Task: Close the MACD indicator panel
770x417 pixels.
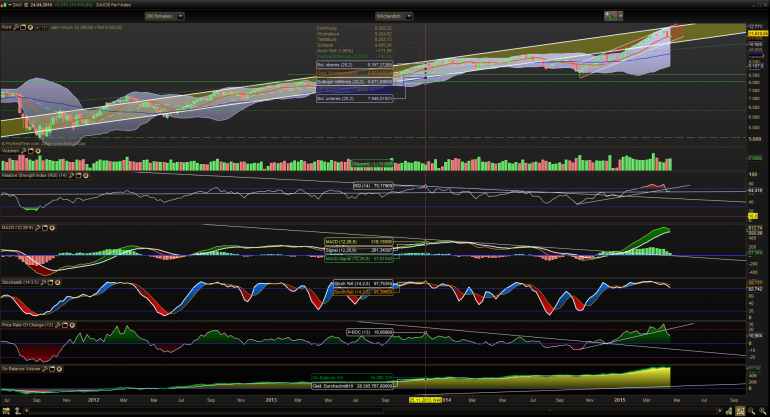Action: point(52,228)
